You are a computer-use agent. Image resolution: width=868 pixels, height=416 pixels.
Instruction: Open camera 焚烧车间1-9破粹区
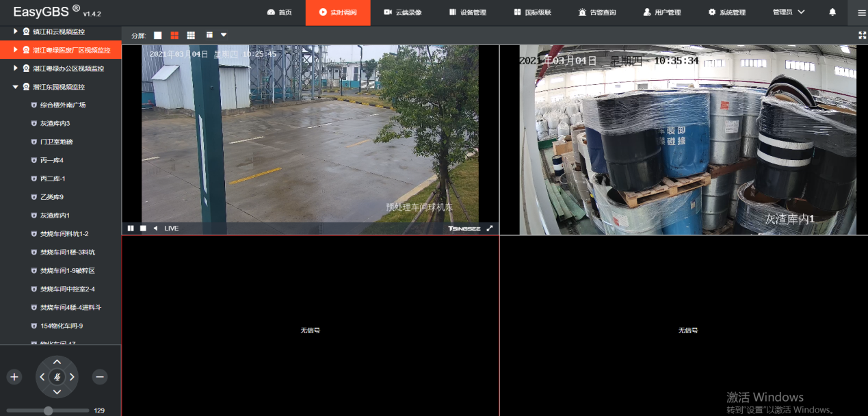(68, 271)
